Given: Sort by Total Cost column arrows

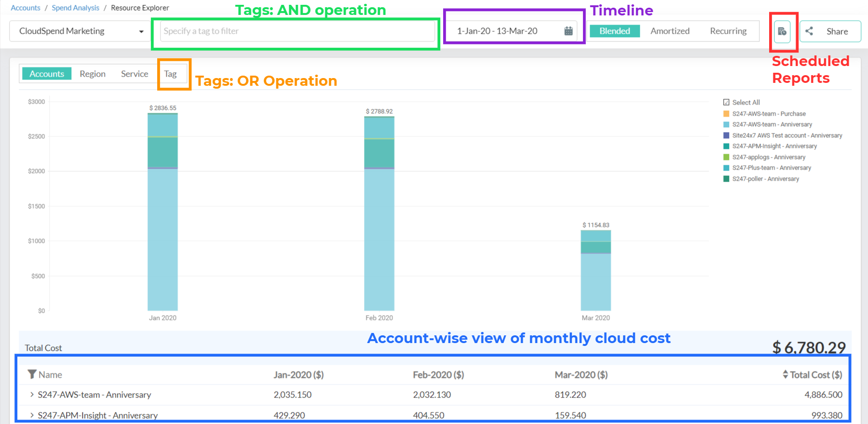Looking at the screenshot, I should point(785,374).
